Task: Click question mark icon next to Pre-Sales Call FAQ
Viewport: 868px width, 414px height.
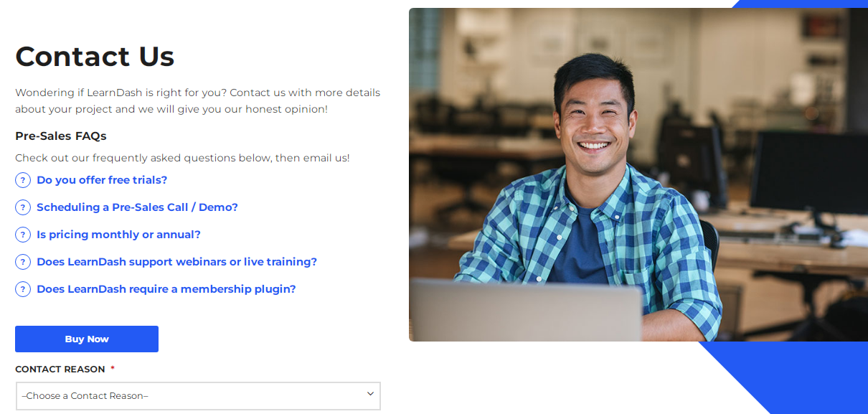Action: coord(23,207)
